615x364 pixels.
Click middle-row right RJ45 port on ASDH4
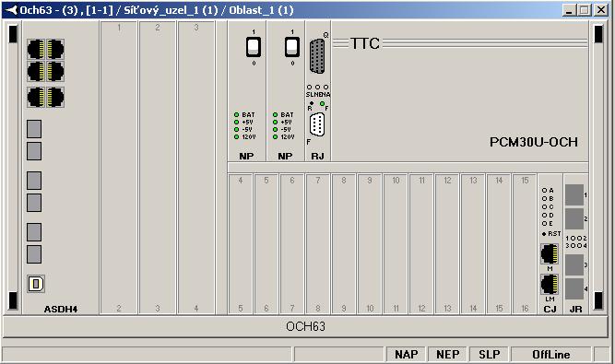55,71
